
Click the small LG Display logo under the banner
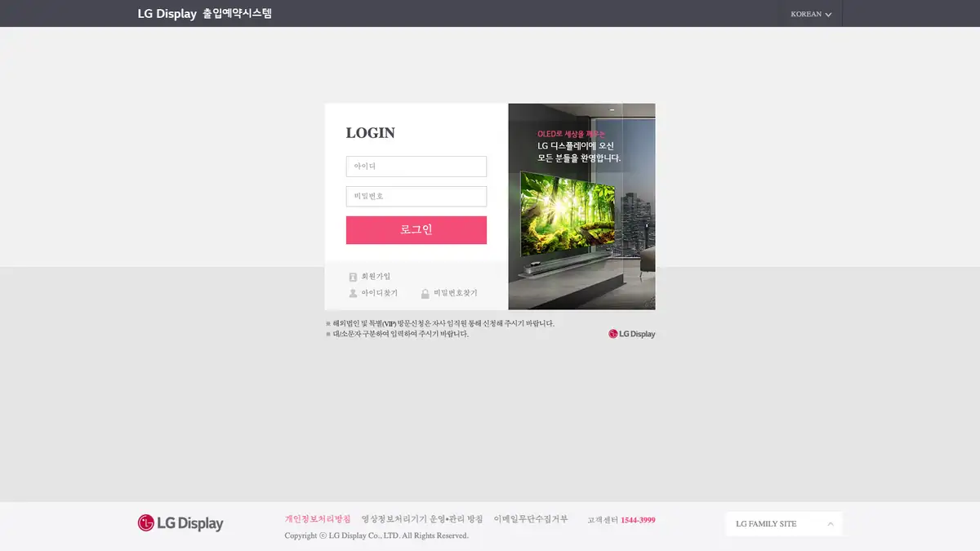pos(631,334)
